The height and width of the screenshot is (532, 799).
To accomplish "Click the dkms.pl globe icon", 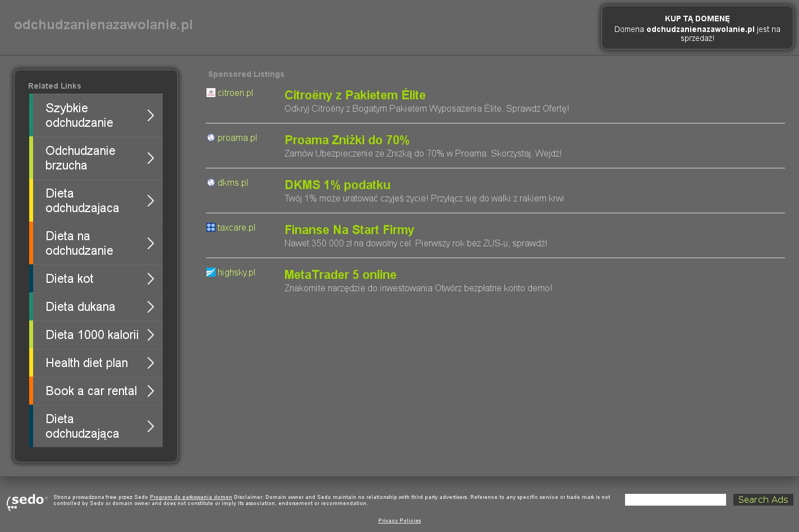I will [x=211, y=182].
